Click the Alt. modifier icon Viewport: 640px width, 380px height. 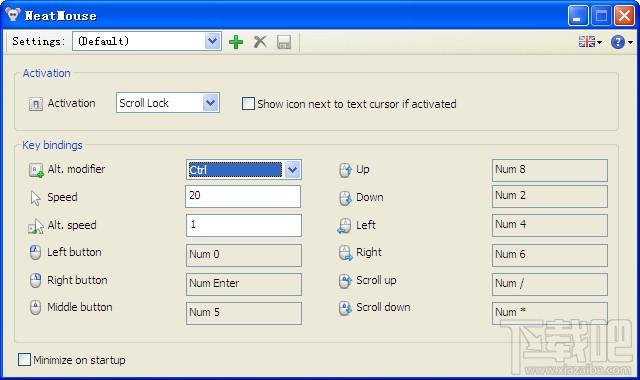tap(36, 170)
